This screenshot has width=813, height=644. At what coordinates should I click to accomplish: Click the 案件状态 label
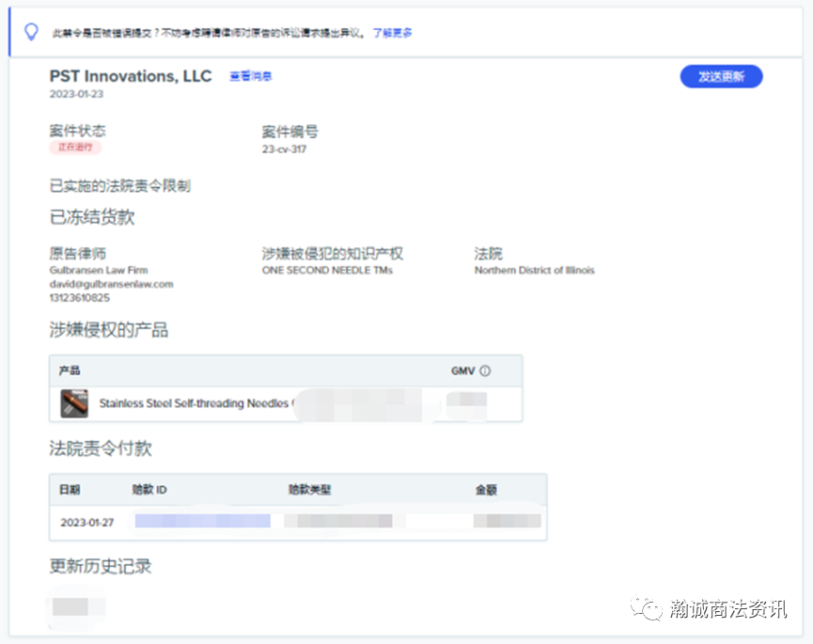point(78,131)
